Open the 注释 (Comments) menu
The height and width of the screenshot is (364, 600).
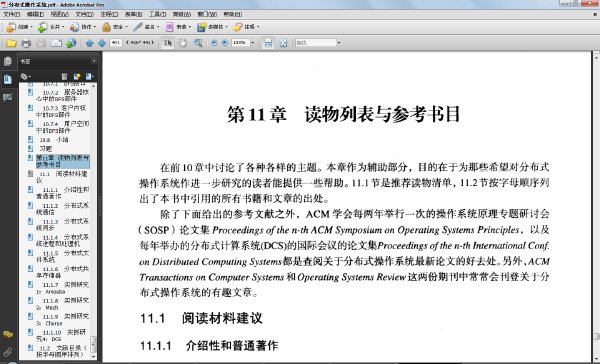click(x=109, y=14)
